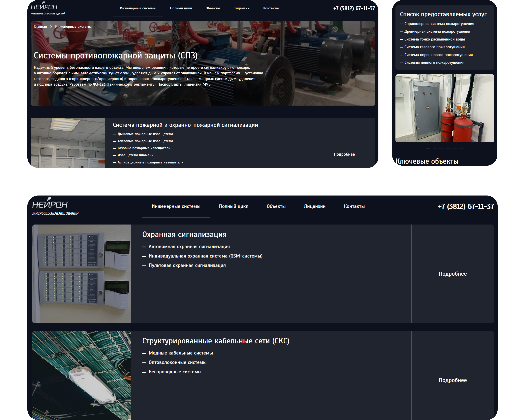Click Подробнее for fire alarm system card
Image resolution: width=525 pixels, height=420 pixels.
point(344,154)
